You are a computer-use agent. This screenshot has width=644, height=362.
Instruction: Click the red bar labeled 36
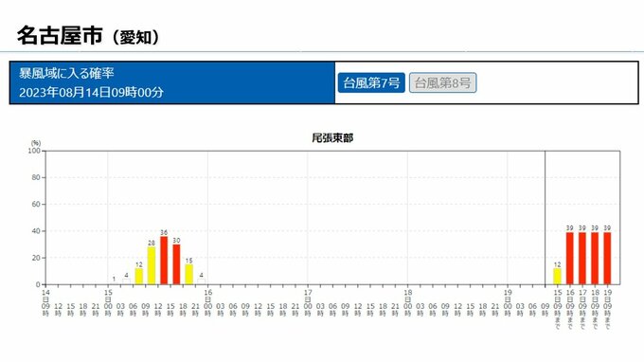click(x=164, y=260)
